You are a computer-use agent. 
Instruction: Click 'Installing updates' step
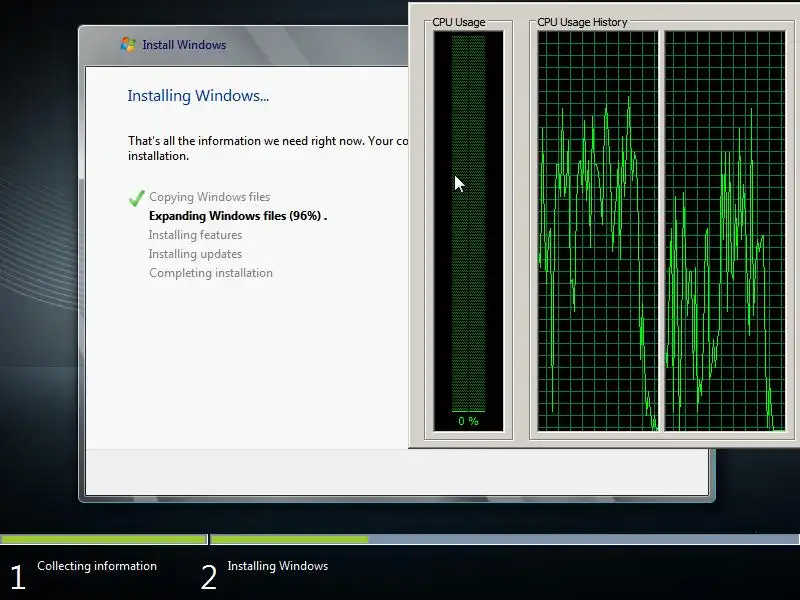195,254
